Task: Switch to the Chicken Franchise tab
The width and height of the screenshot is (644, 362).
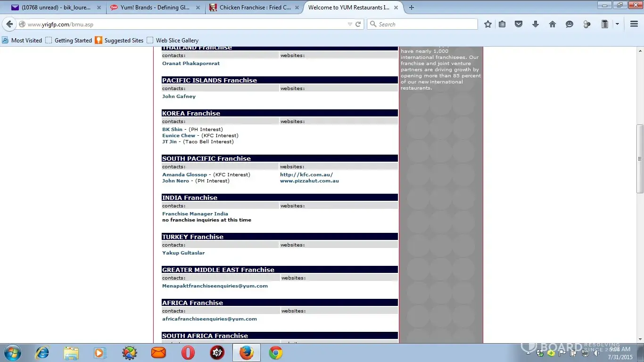Action: (x=253, y=8)
